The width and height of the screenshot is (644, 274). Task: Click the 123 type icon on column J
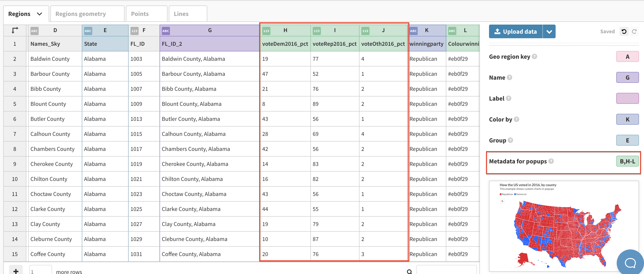(x=365, y=31)
